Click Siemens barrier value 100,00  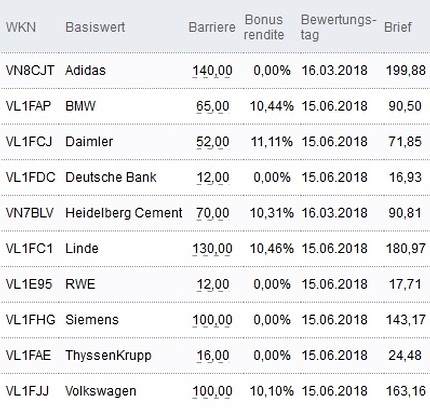point(212,320)
